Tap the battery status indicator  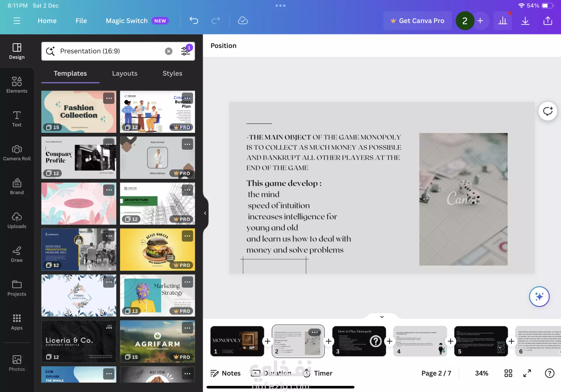(x=547, y=6)
